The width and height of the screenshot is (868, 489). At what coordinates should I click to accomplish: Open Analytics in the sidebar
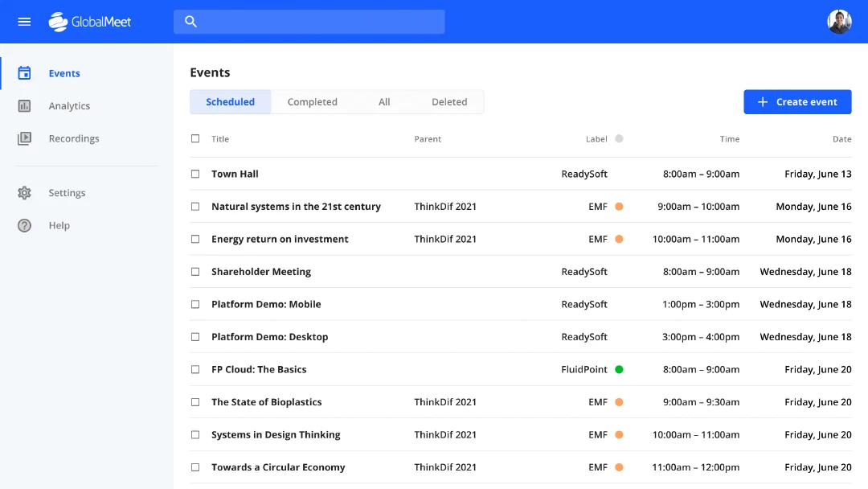point(69,106)
